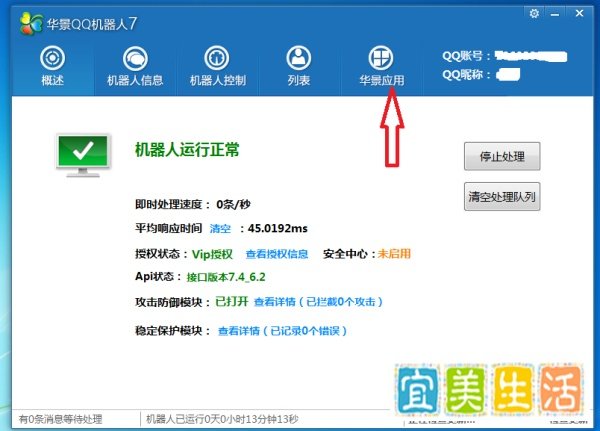Click the QQ账号 label
600x431 pixels.
(466, 56)
